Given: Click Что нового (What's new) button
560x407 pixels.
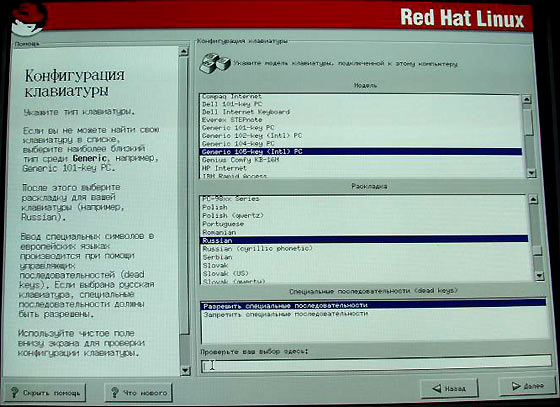Looking at the screenshot, I should tap(139, 393).
